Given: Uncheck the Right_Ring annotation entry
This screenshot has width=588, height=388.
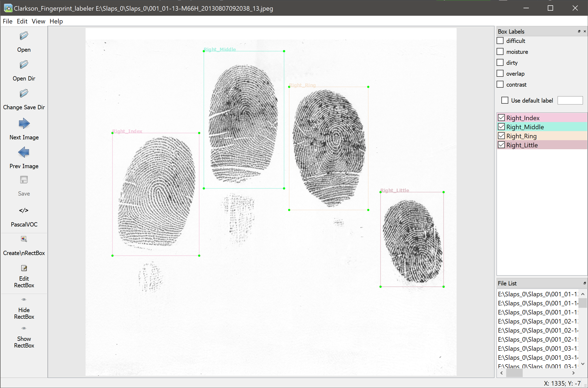Looking at the screenshot, I should point(501,136).
